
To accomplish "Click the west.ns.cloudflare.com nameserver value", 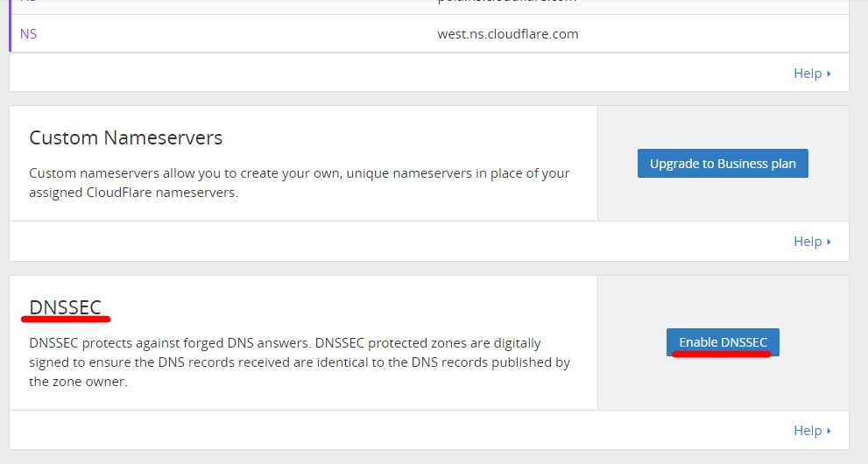I will pos(508,34).
